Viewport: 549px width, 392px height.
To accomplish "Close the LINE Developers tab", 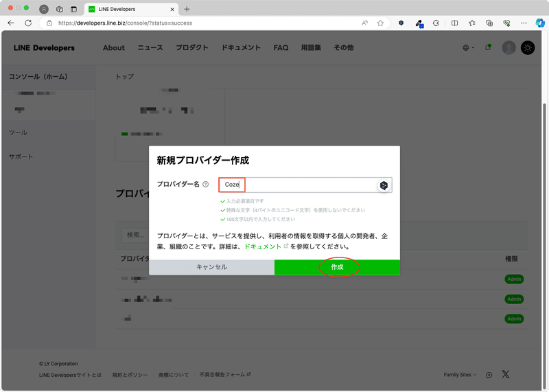I will pyautogui.click(x=172, y=10).
